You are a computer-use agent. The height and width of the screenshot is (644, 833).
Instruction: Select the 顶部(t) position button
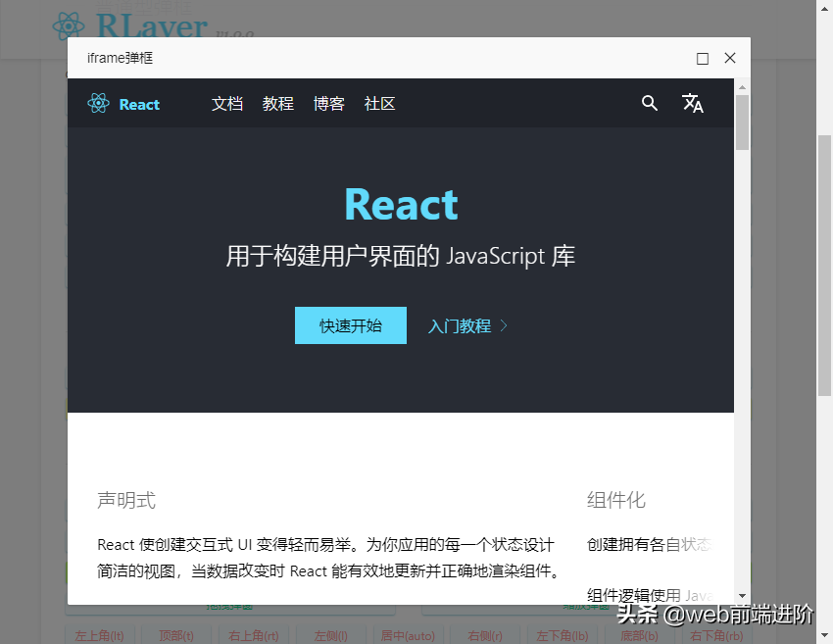point(176,635)
